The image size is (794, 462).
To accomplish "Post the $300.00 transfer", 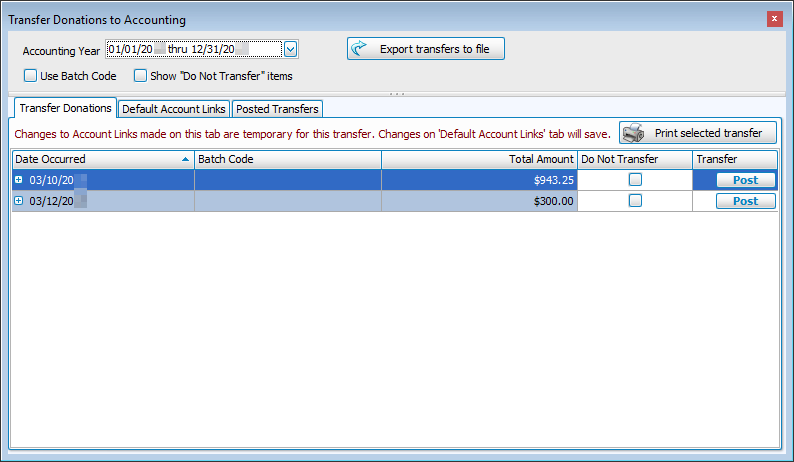I will [745, 201].
